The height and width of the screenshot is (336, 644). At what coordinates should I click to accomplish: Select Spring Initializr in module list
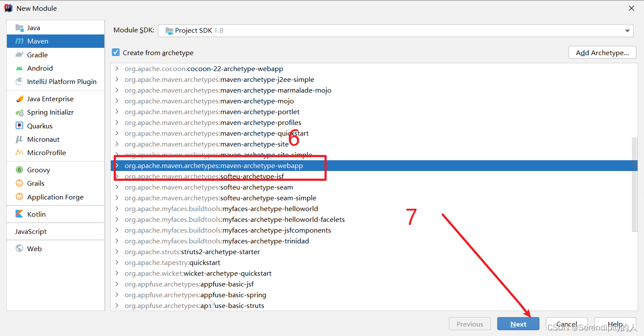point(56,112)
